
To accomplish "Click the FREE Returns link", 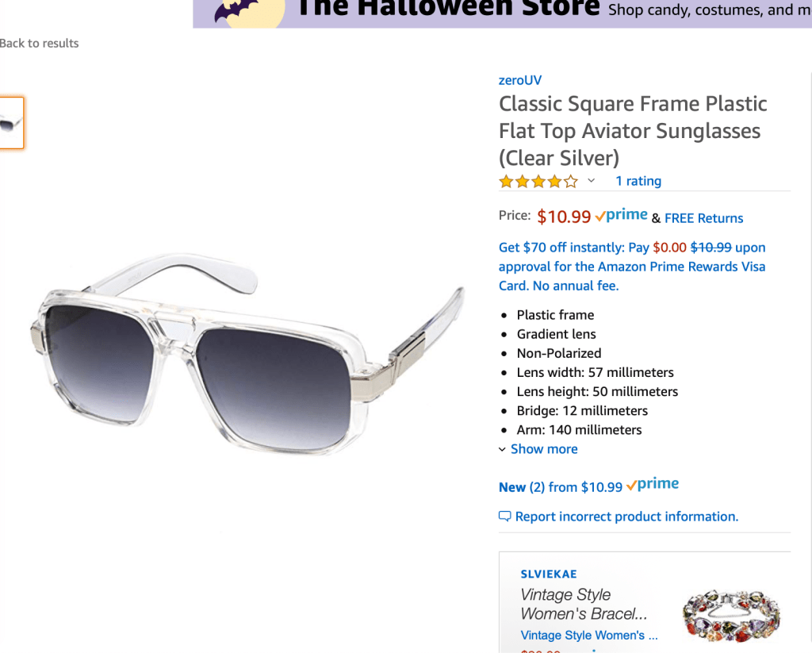I will coord(704,218).
